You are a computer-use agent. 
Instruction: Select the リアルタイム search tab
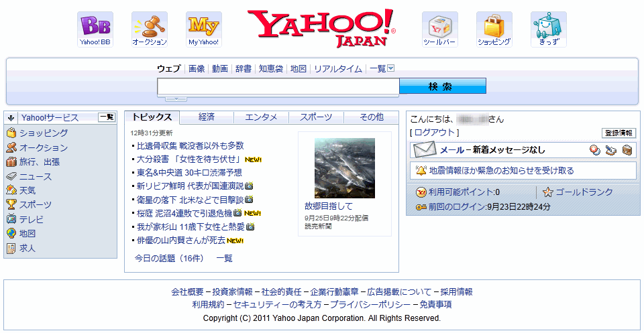tap(338, 69)
